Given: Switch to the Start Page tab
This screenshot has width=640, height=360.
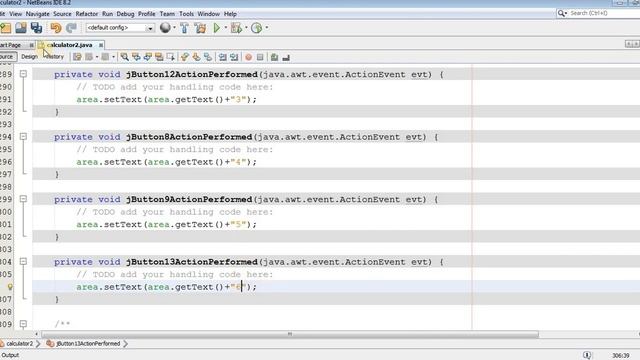Looking at the screenshot, I should pyautogui.click(x=11, y=45).
